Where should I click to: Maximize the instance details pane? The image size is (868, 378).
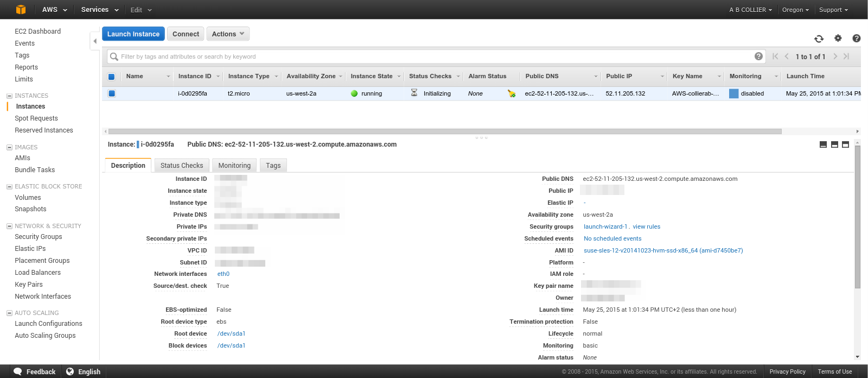click(x=845, y=144)
